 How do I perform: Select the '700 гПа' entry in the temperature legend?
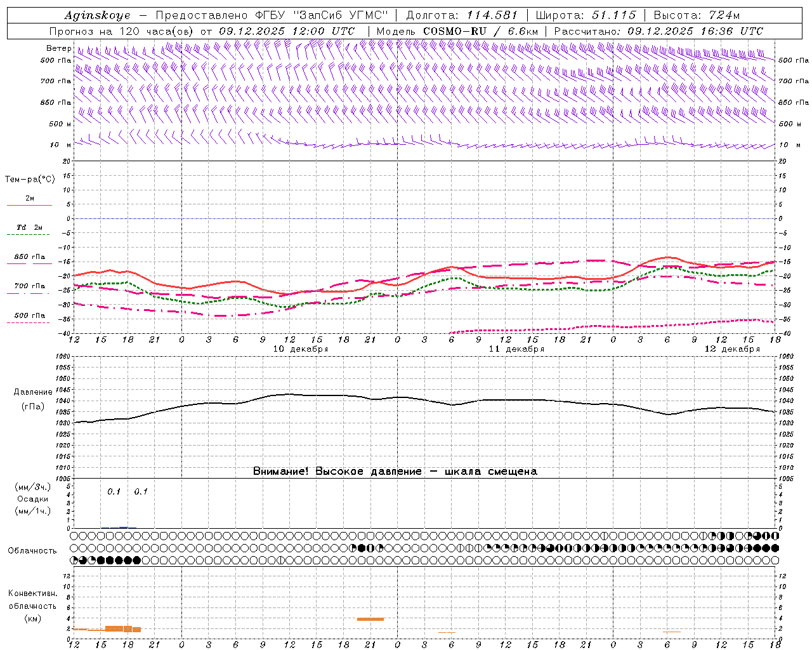click(x=30, y=286)
